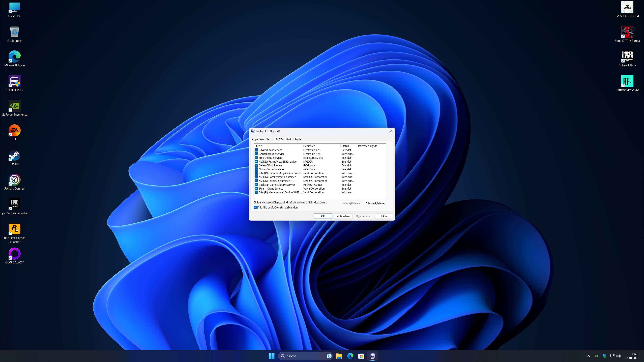Sort services by Hersteller column header
The height and width of the screenshot is (362, 644).
(309, 146)
